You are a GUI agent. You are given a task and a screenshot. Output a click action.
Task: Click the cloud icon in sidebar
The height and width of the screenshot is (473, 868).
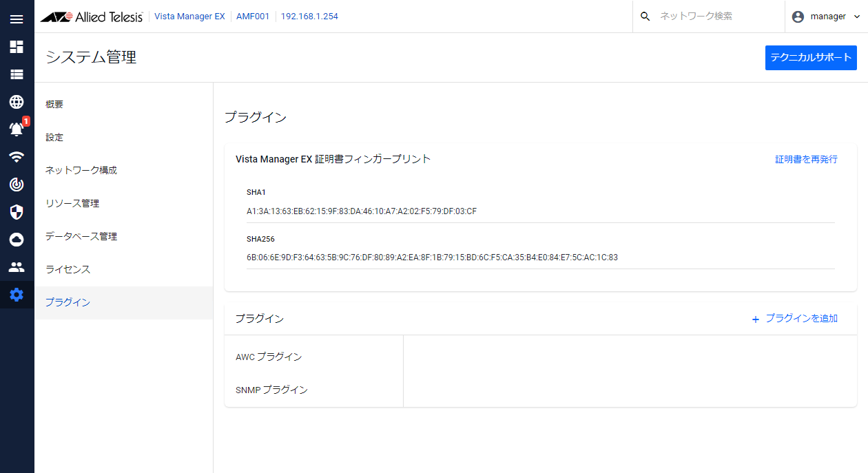pos(17,240)
